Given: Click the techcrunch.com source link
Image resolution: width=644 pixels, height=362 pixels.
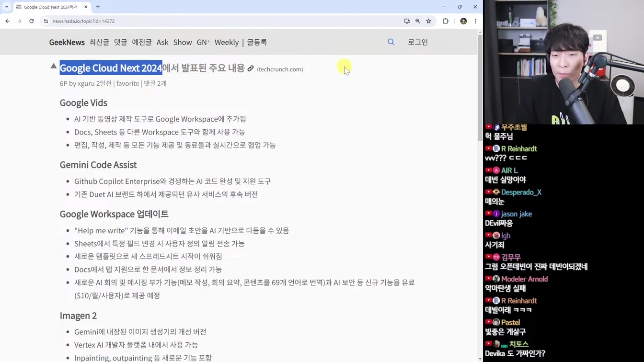Looking at the screenshot, I should 280,69.
